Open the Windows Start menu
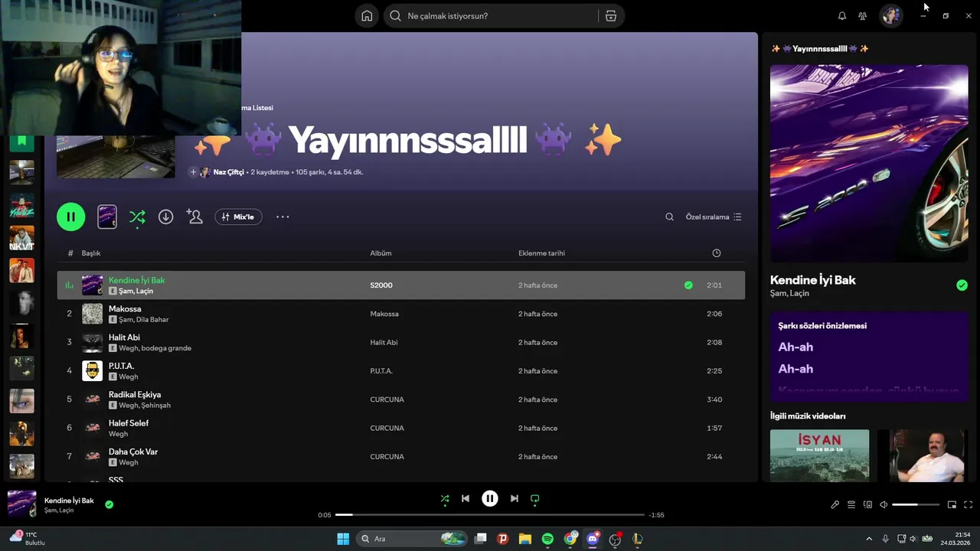The width and height of the screenshot is (980, 551). tap(343, 539)
